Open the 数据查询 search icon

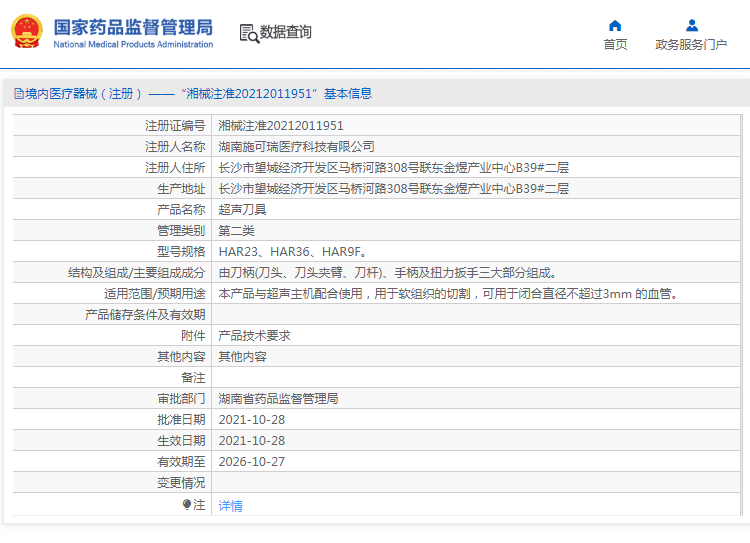(x=249, y=33)
